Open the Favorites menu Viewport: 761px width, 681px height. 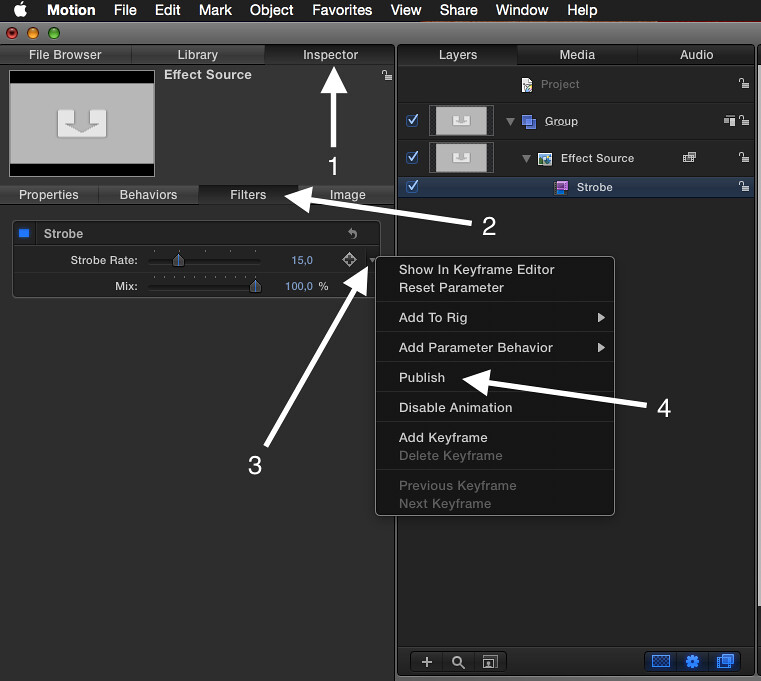tap(342, 10)
